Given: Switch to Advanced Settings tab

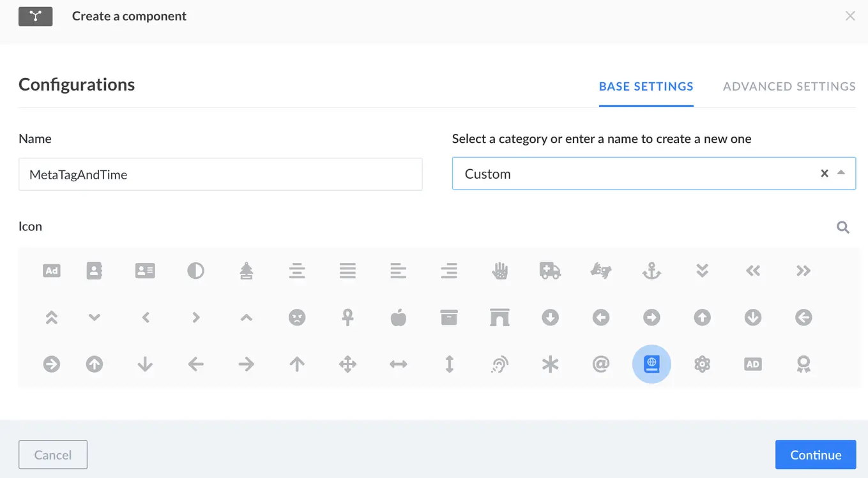Looking at the screenshot, I should (x=789, y=86).
